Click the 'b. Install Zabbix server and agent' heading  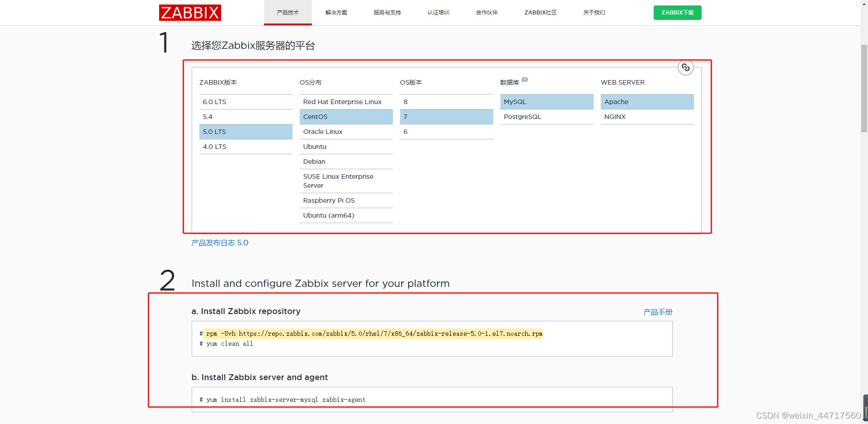(x=259, y=377)
